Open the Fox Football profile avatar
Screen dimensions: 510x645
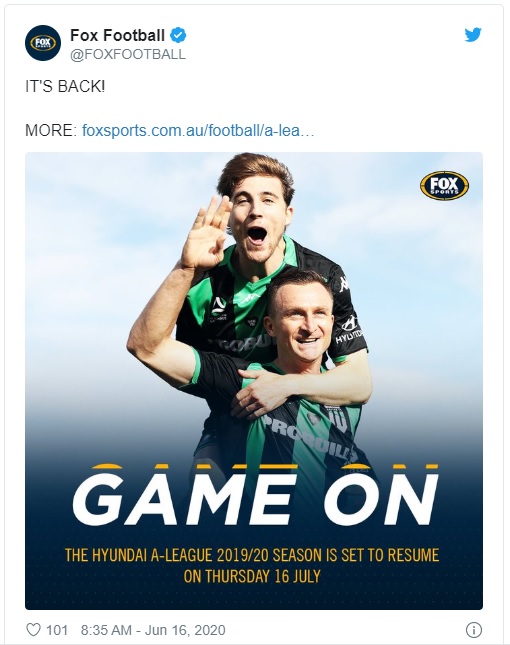pyautogui.click(x=43, y=43)
